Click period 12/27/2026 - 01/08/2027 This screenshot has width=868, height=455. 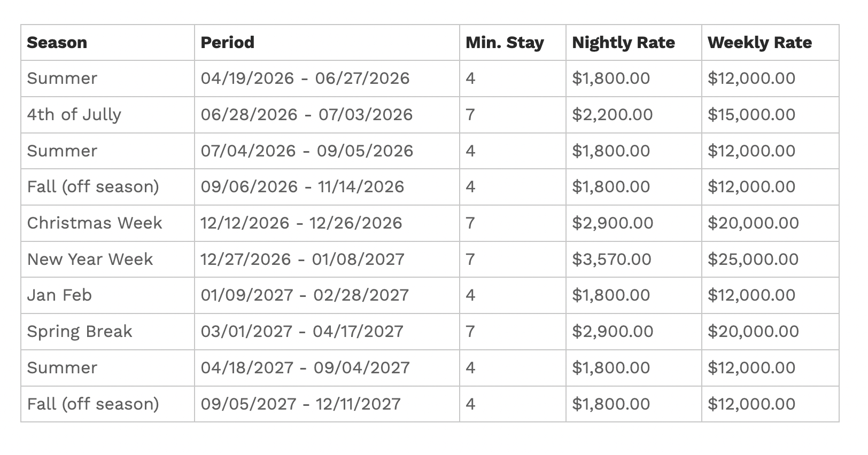click(303, 260)
